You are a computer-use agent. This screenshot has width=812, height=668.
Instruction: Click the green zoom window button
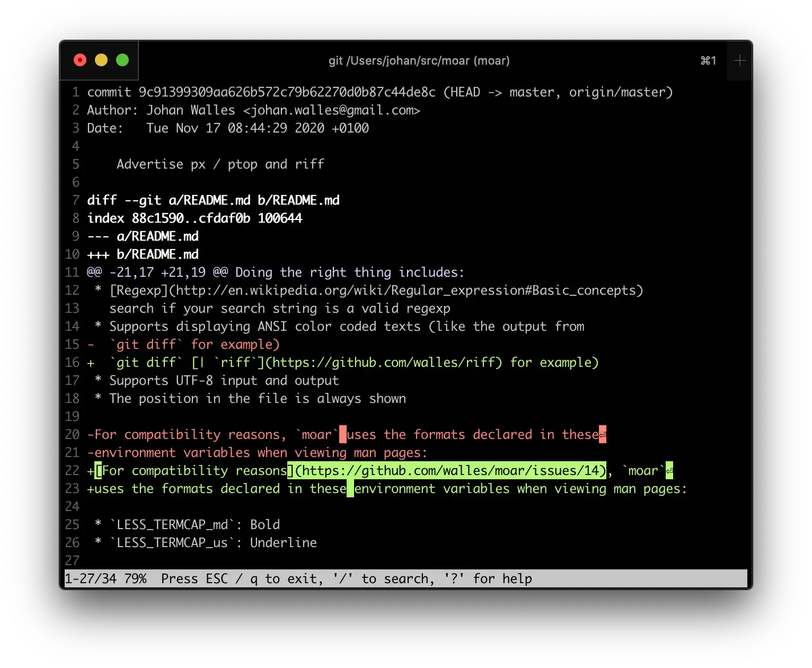tap(122, 60)
